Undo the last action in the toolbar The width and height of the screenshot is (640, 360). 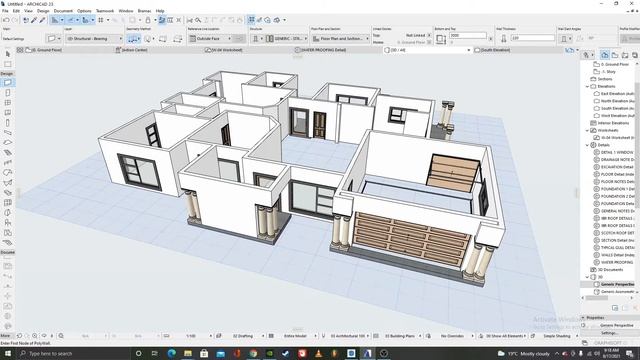tap(6, 20)
